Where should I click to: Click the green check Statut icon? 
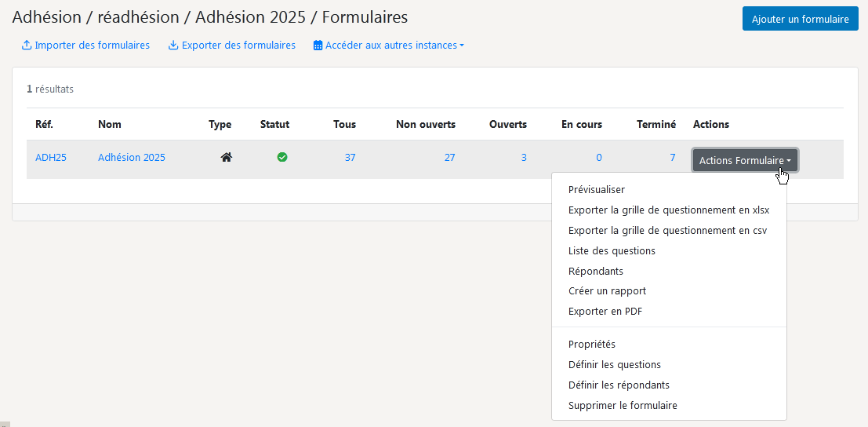click(282, 157)
